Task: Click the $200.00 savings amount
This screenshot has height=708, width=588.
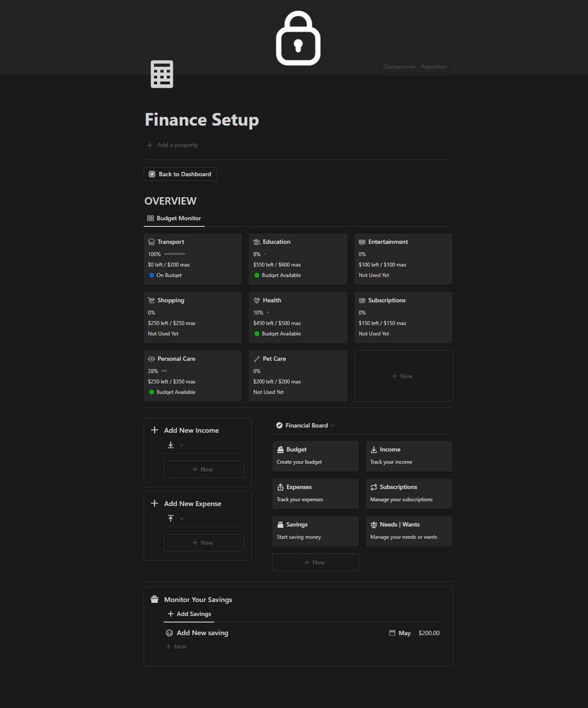Action: tap(429, 633)
